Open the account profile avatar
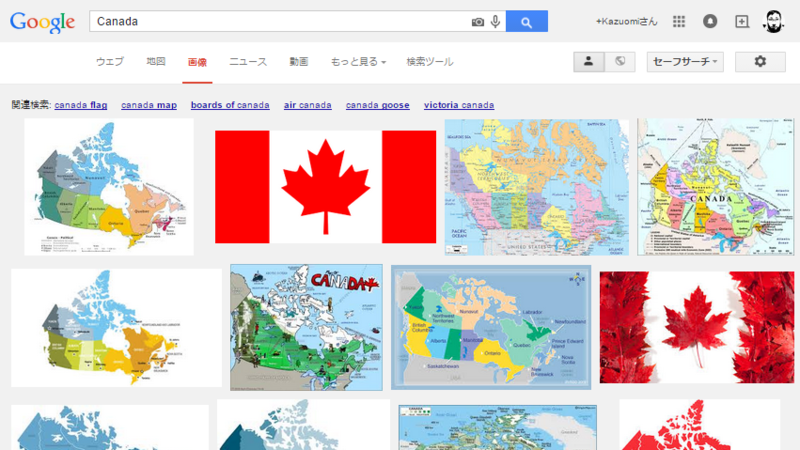 pos(773,21)
